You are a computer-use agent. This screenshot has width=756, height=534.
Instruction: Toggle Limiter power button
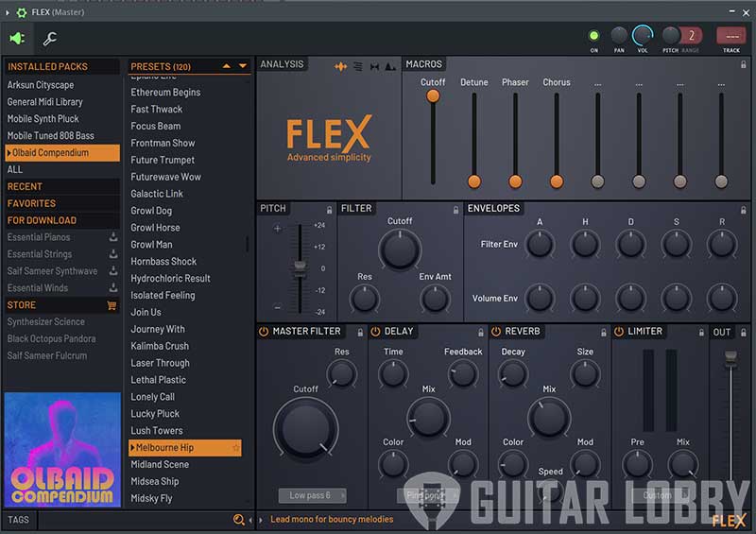pyautogui.click(x=619, y=332)
